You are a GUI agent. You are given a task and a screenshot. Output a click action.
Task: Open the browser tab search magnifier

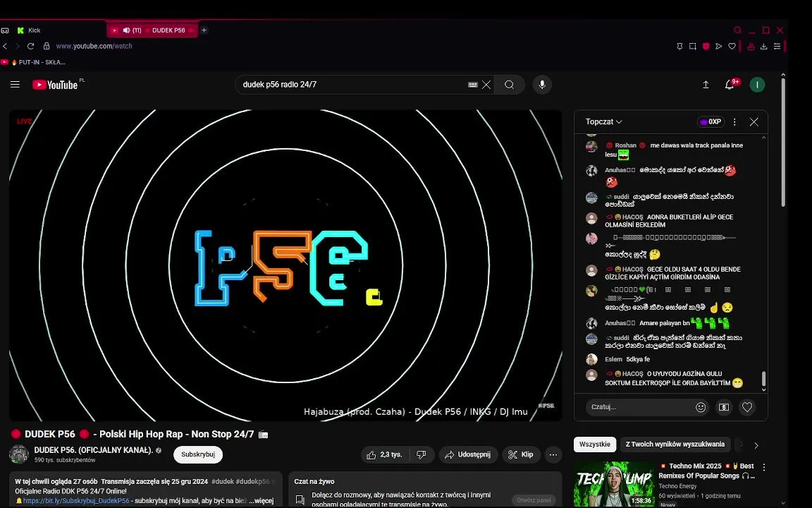pos(737,30)
